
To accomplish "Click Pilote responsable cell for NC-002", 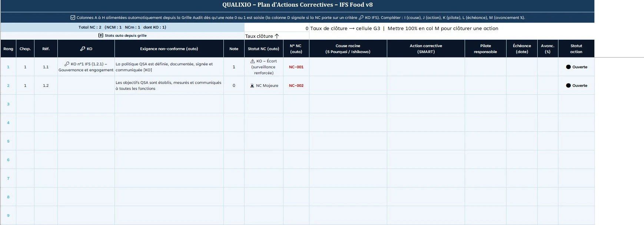I will [x=485, y=85].
